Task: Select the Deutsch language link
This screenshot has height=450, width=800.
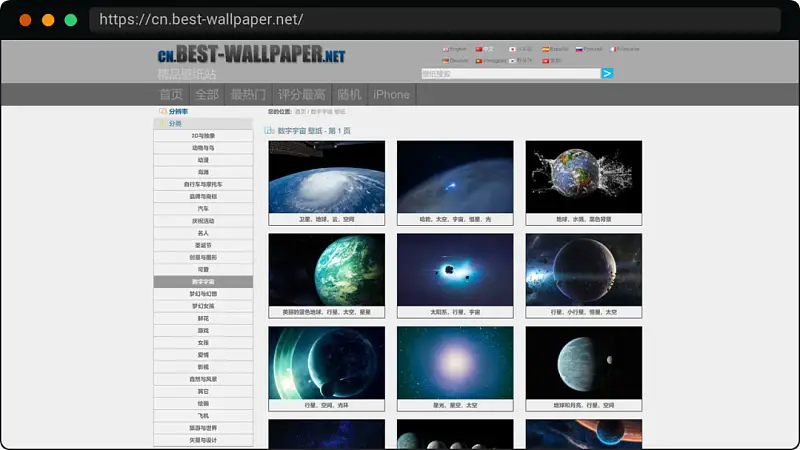Action: coord(459,61)
